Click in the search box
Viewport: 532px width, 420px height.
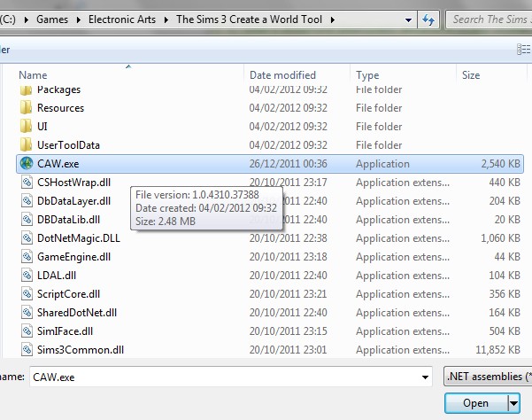(x=490, y=19)
